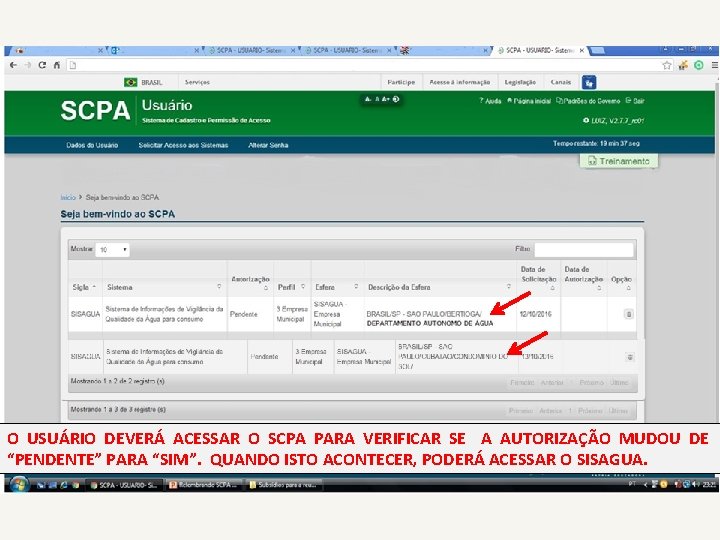720x540 pixels.
Task: Switch to SCPA - USUÁRIO taskbar window
Action: (124, 485)
